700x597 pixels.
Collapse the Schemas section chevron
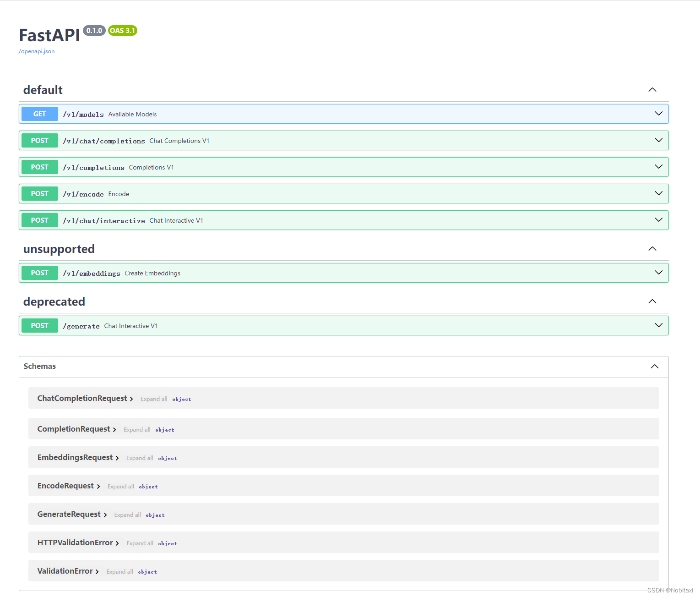click(655, 367)
